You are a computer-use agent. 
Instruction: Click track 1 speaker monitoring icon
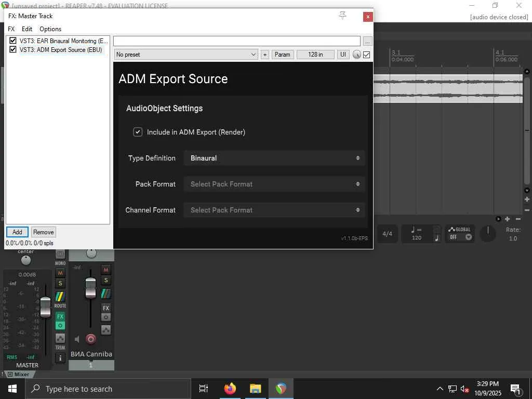(x=77, y=339)
